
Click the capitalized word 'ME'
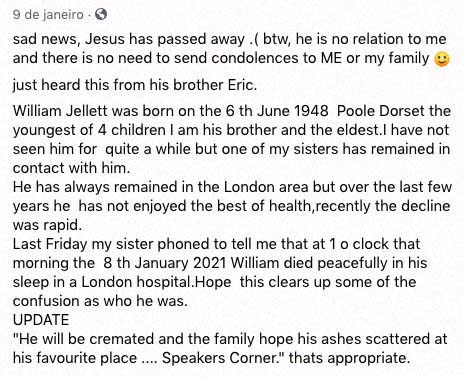331,58
